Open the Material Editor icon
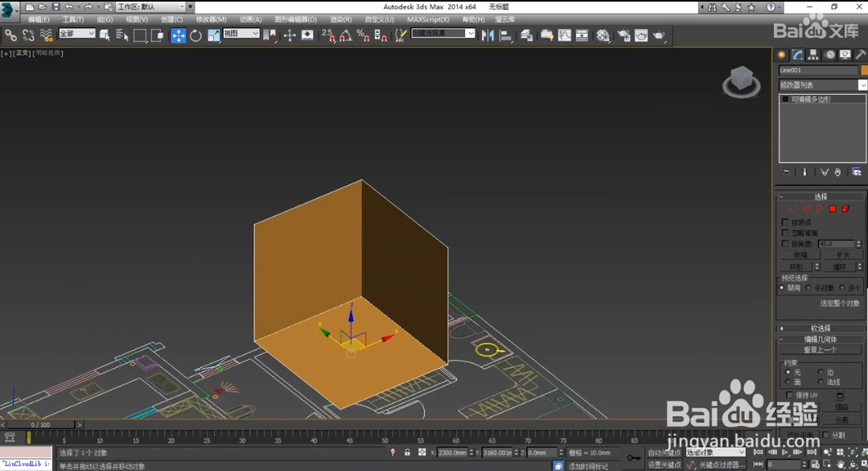This screenshot has height=471, width=868. coord(603,35)
